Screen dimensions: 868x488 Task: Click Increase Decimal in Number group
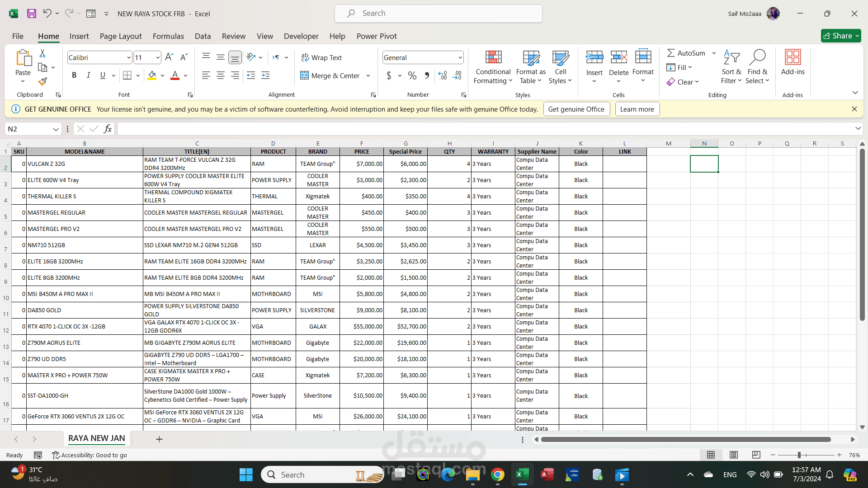pyautogui.click(x=442, y=75)
